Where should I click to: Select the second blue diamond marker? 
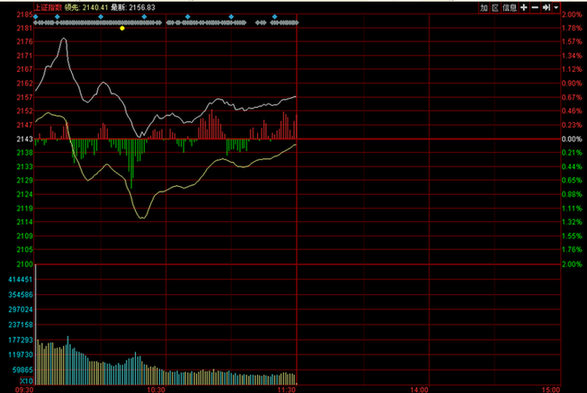click(57, 16)
